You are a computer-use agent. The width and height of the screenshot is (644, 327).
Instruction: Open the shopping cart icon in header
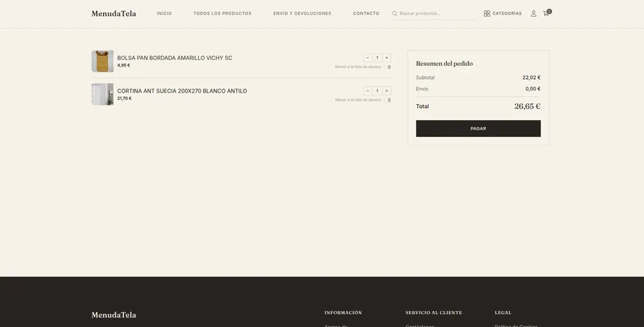pos(546,13)
